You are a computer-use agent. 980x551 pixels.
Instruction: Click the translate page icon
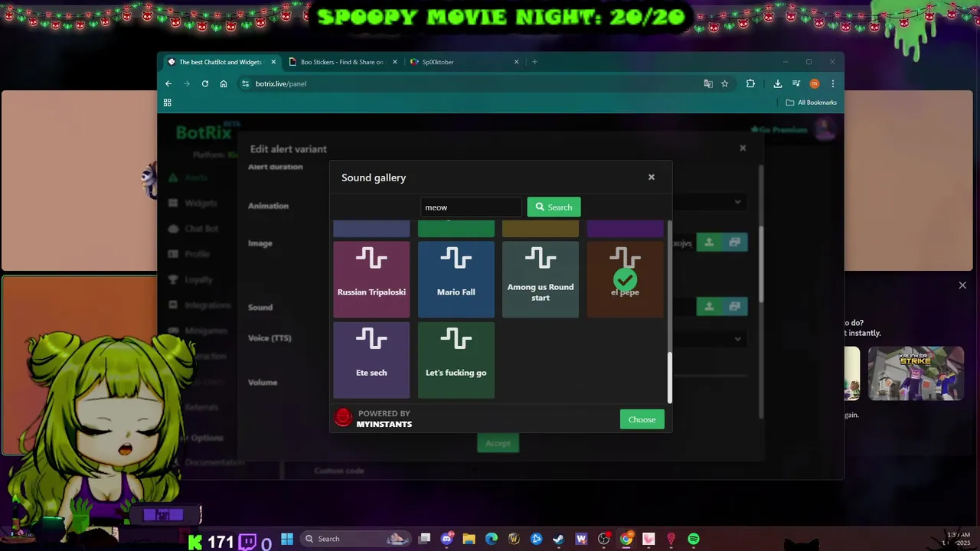(x=708, y=83)
